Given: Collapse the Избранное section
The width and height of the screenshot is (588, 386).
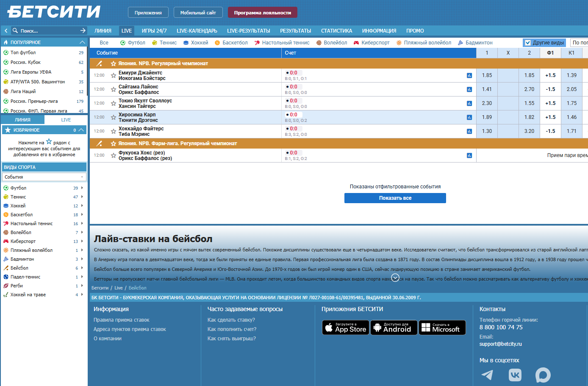Looking at the screenshot, I should tap(81, 130).
